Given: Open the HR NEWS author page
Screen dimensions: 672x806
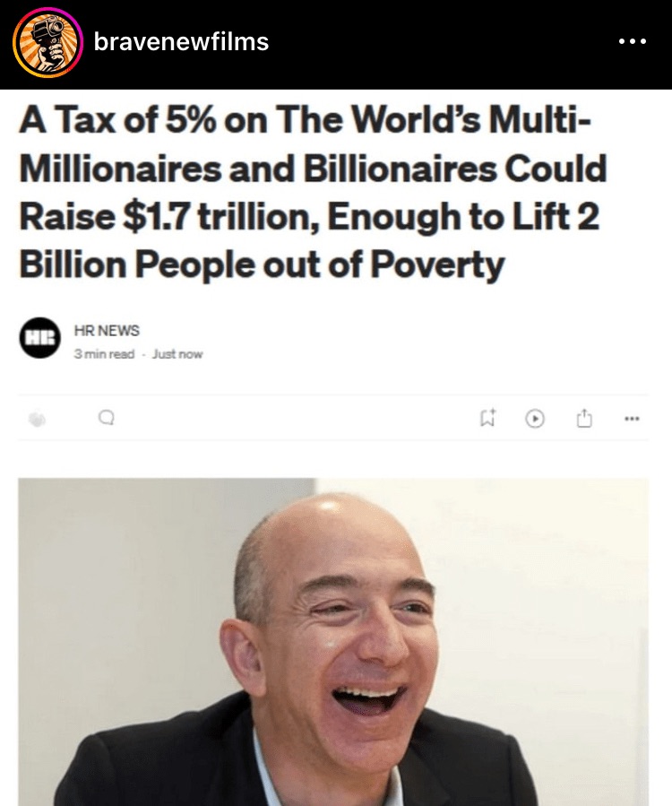Looking at the screenshot, I should point(107,331).
